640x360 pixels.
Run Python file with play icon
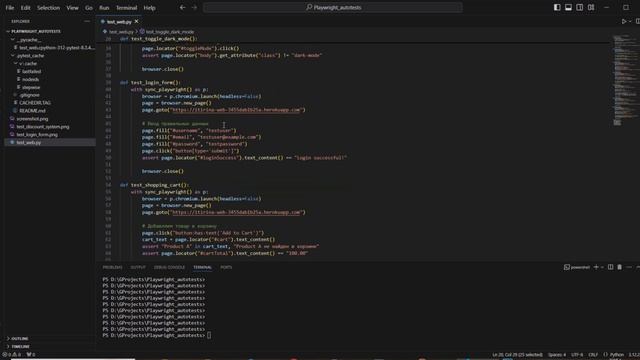[624, 21]
